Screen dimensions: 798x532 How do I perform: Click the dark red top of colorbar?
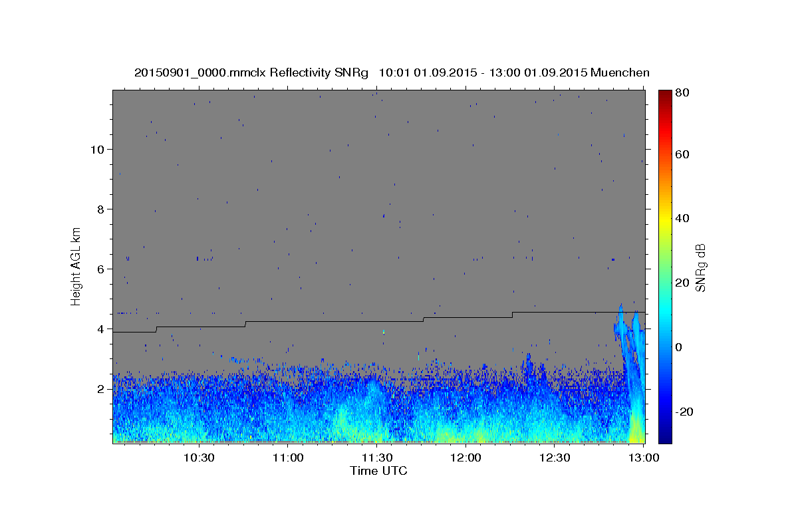(x=665, y=95)
